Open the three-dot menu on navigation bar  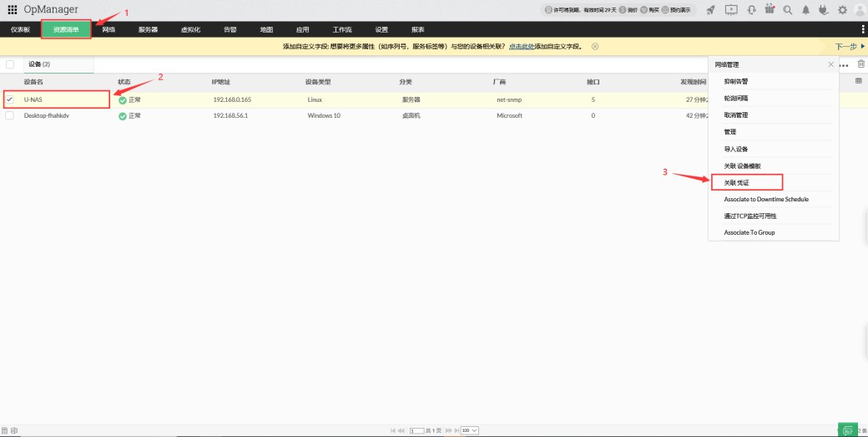861,29
